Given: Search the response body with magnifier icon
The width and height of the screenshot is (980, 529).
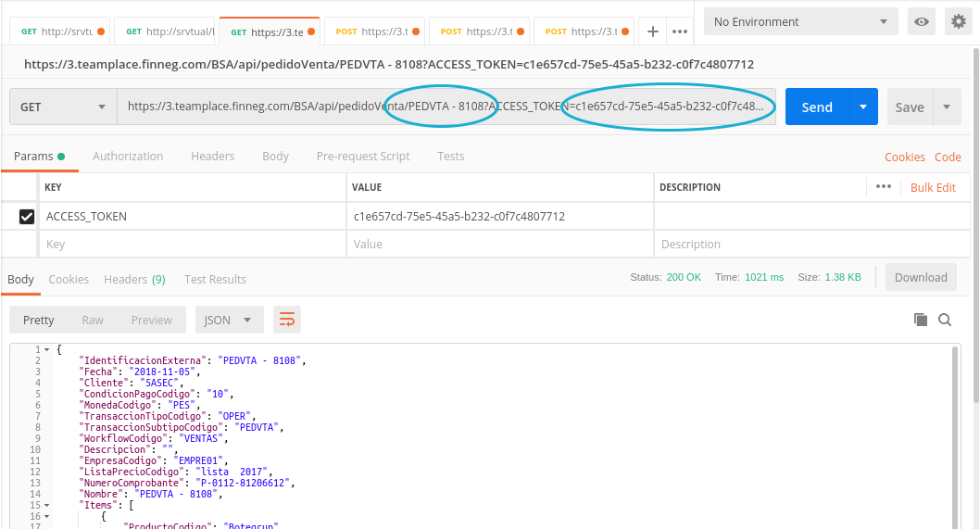Looking at the screenshot, I should [945, 320].
